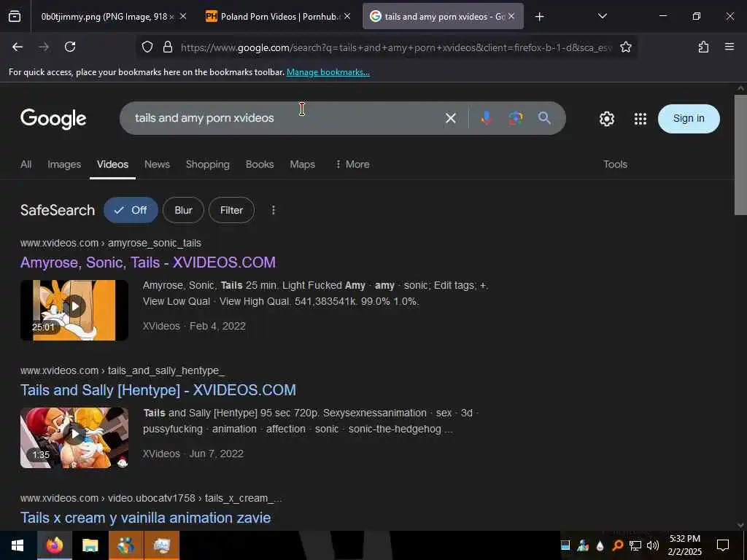Screen dimensions: 747x560
Task: Open a new tab with plus button
Action: (539, 17)
